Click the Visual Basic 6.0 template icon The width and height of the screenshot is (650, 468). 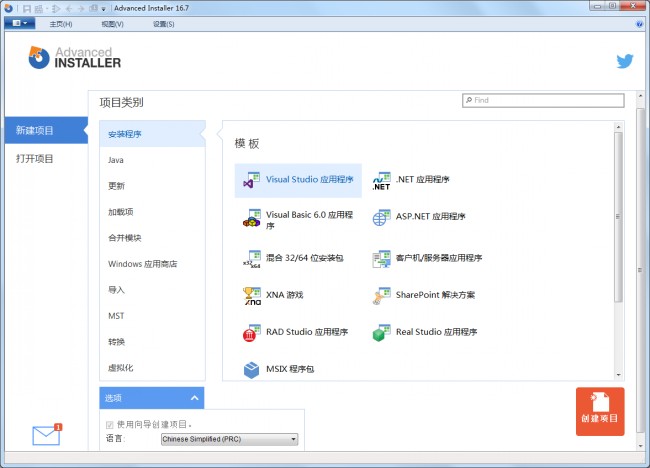[x=251, y=218]
